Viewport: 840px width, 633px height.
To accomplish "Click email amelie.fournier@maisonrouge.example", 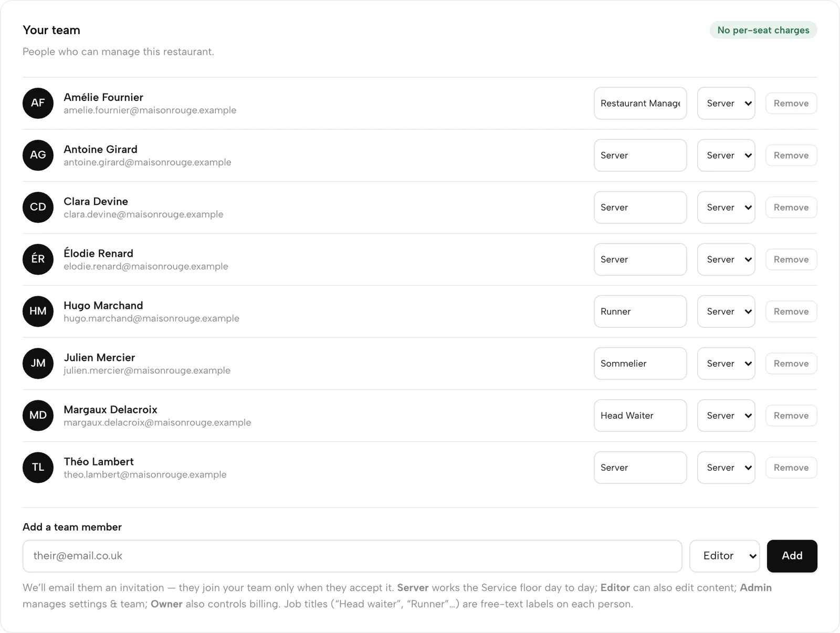I will [x=150, y=110].
